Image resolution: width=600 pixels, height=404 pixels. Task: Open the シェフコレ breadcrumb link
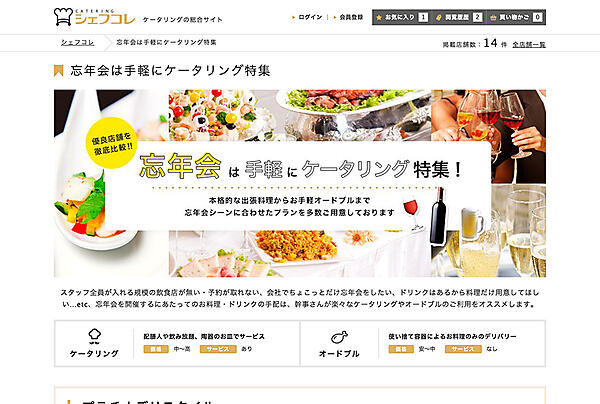coord(77,43)
